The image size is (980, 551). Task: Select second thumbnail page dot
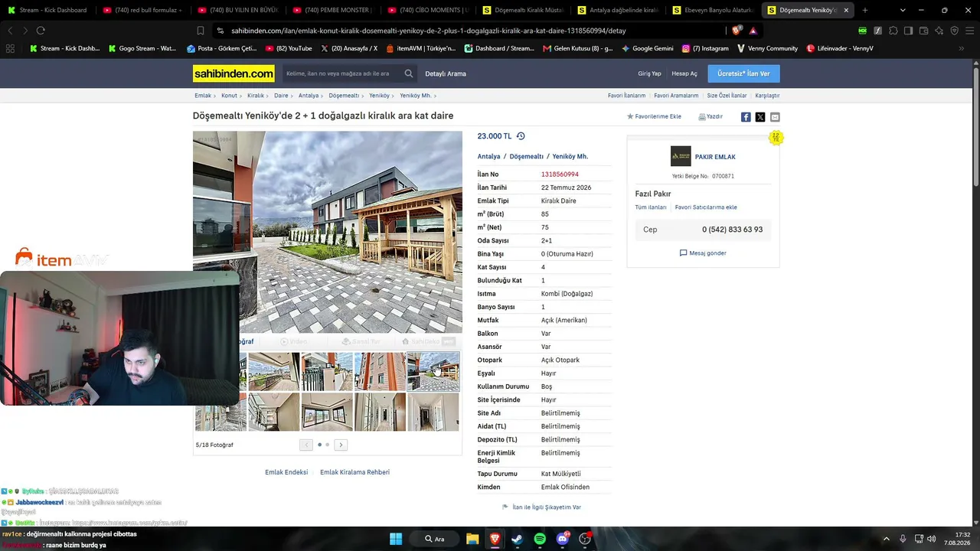(328, 445)
